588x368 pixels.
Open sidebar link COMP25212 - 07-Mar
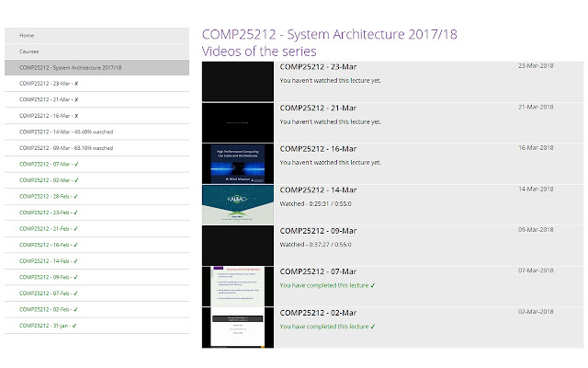pyautogui.click(x=96, y=164)
